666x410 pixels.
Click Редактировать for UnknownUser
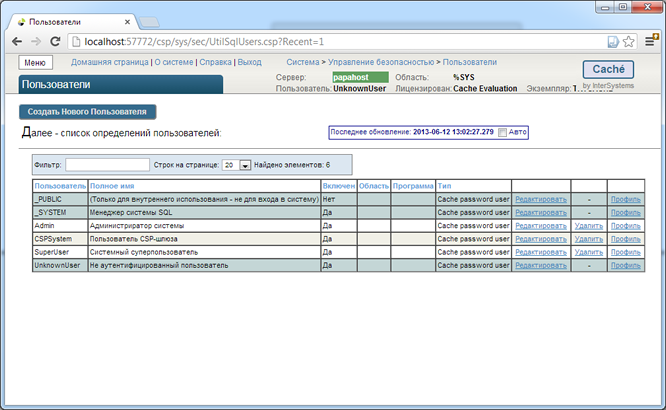click(541, 265)
